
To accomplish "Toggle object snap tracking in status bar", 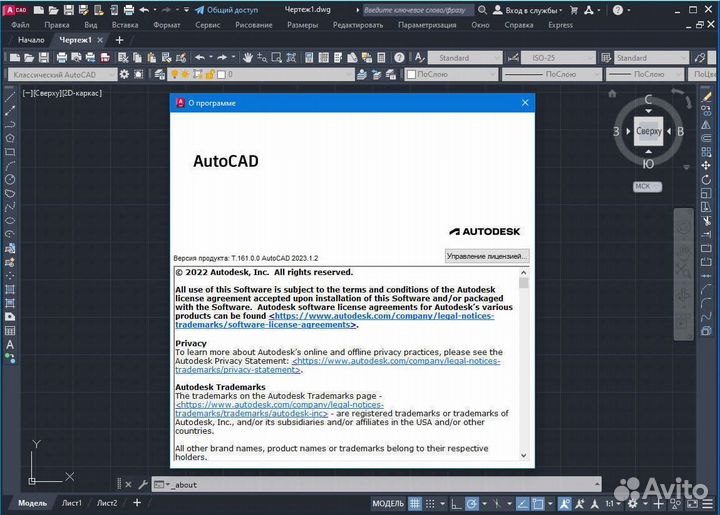I will click(x=523, y=504).
